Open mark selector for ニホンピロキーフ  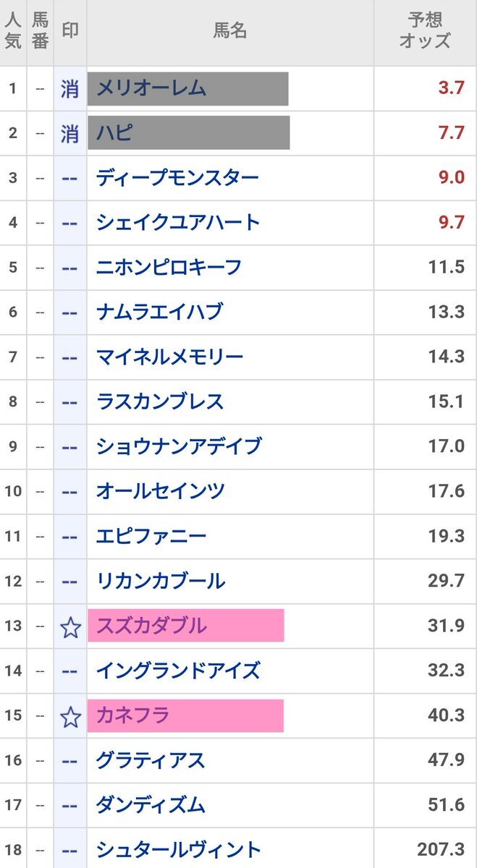70,268
